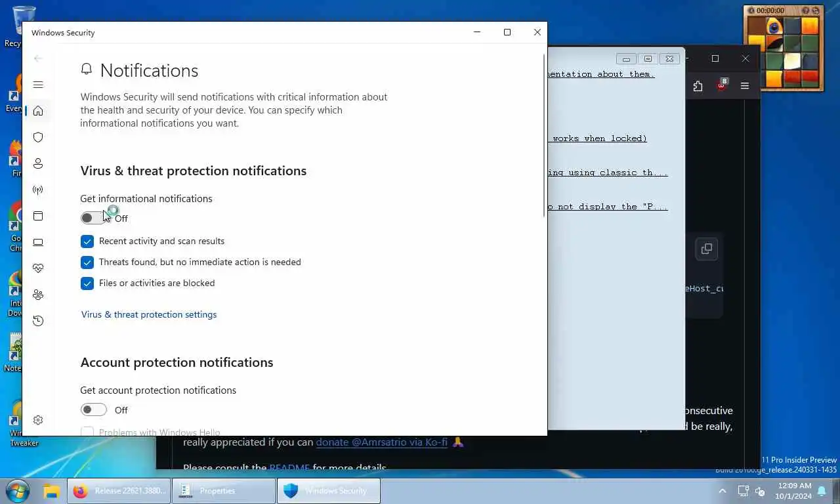Open Virus & threat protection settings link
Image resolution: width=840 pixels, height=504 pixels.
point(149,314)
